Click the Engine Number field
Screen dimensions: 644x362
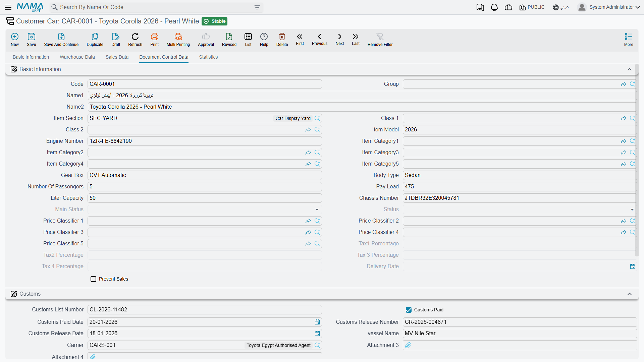pyautogui.click(x=205, y=141)
